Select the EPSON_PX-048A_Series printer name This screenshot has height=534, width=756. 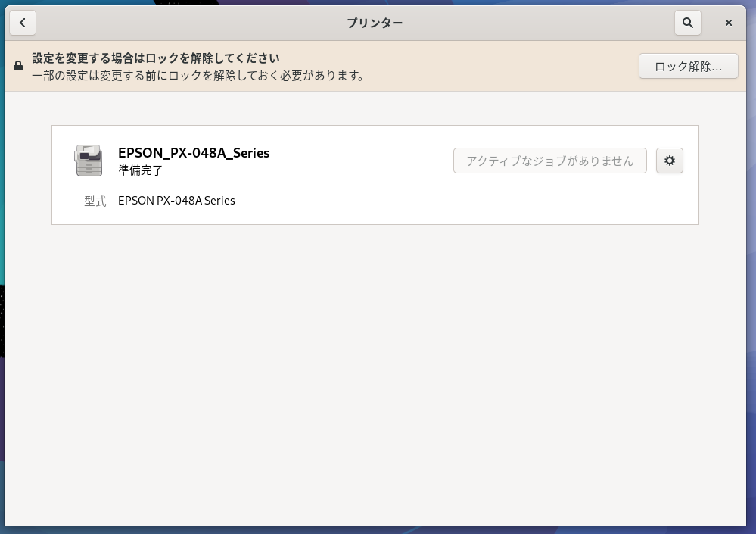click(194, 153)
